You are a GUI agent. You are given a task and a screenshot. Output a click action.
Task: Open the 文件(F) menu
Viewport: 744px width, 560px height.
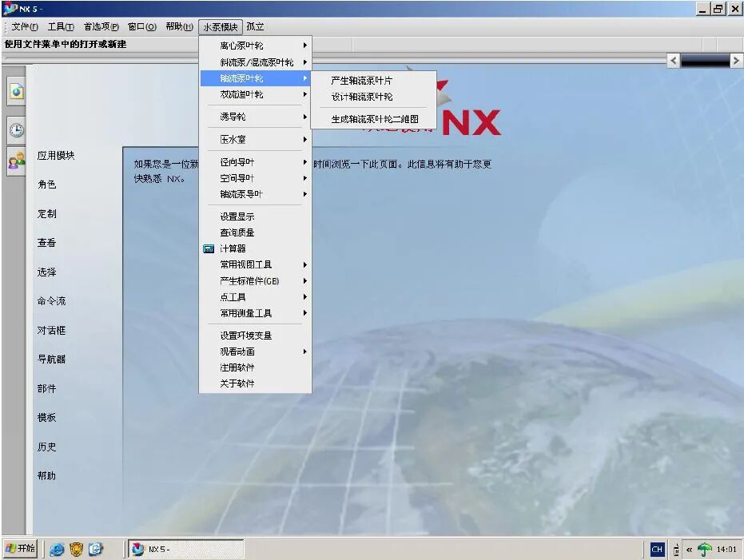[25, 27]
